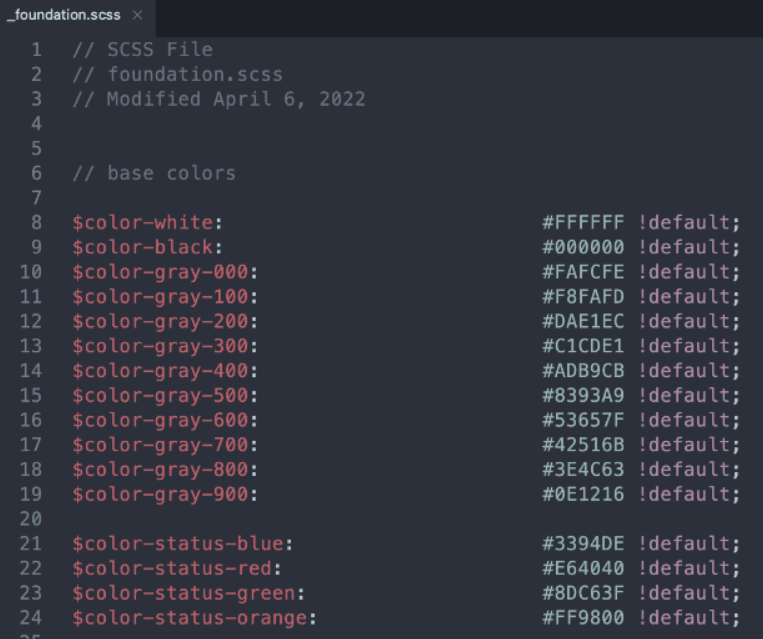Viewport: 763px width, 639px height.
Task: Click the $color-gray-500 variable
Action: 160,396
